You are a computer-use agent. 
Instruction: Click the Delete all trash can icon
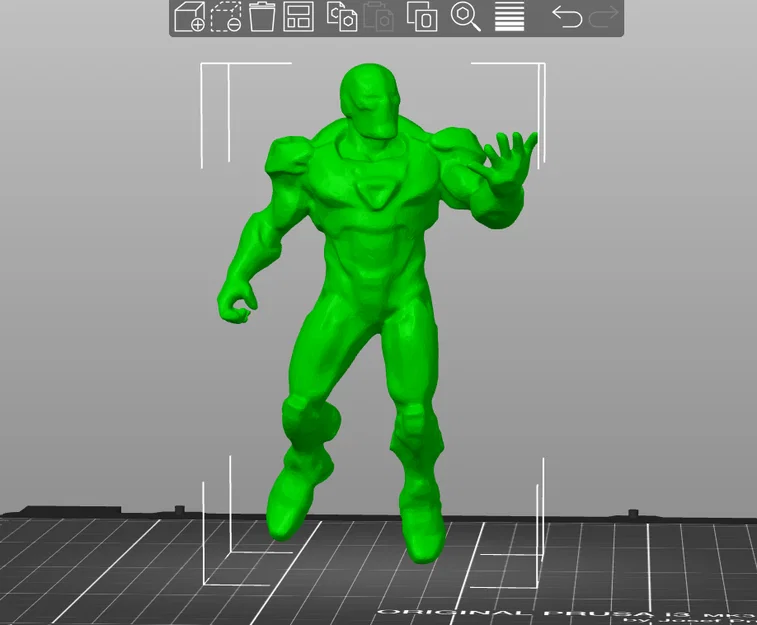[262, 17]
